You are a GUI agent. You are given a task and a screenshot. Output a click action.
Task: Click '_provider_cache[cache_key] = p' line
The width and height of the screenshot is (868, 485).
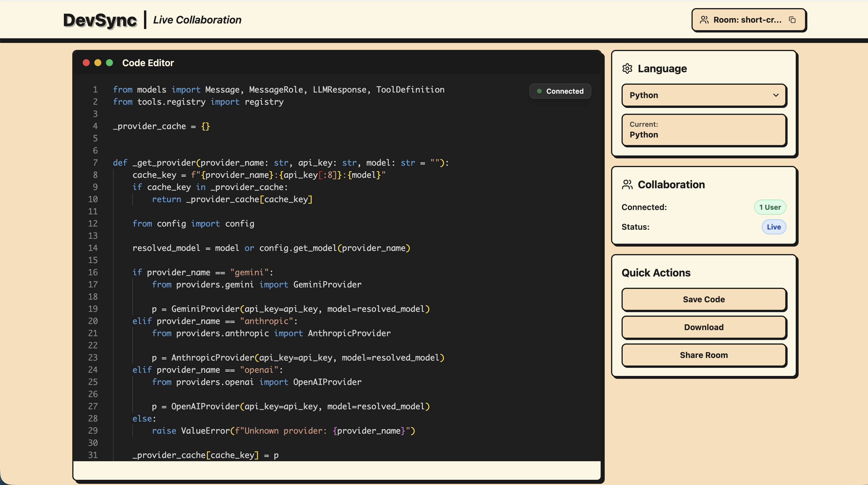[206, 455]
